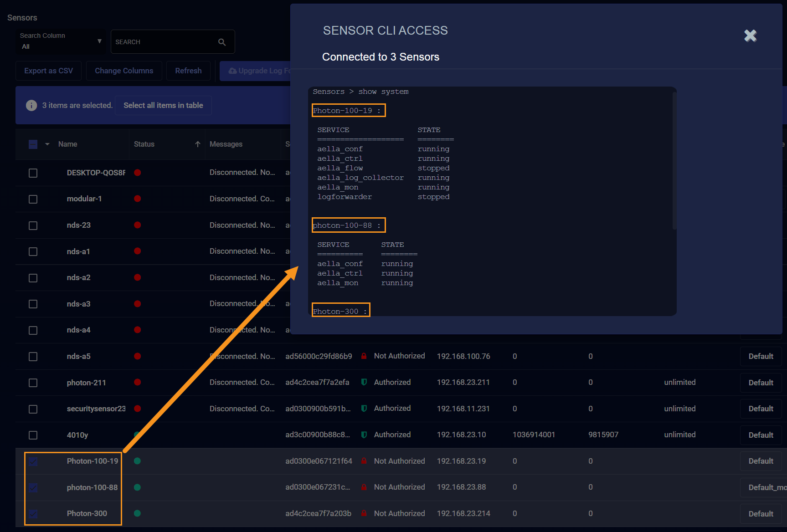Click the shield icon for photon-211
The image size is (787, 532).
pos(364,382)
